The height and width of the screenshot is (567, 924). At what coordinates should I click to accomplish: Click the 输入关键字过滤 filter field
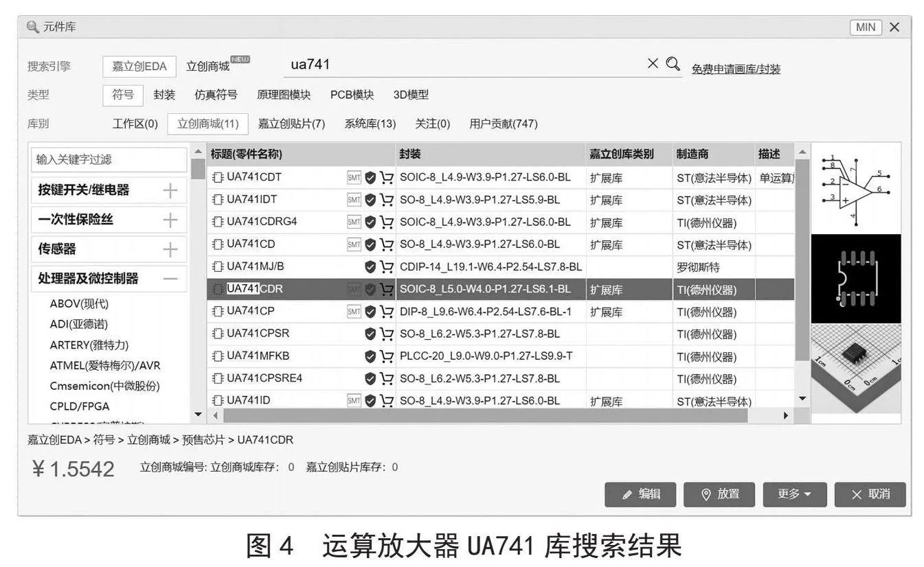[109, 160]
